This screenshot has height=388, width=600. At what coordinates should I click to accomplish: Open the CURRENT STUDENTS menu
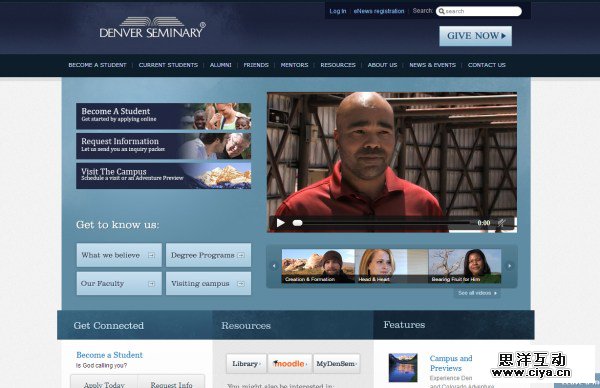168,65
